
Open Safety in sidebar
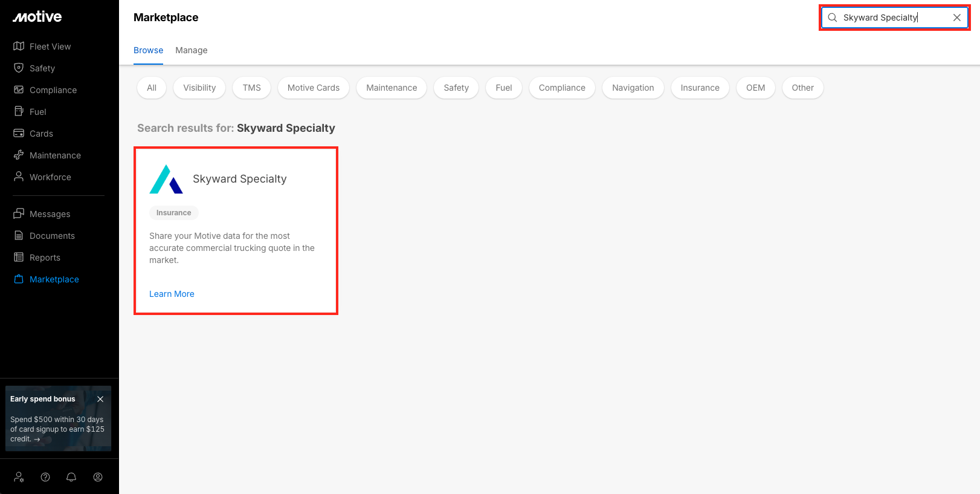click(x=42, y=68)
